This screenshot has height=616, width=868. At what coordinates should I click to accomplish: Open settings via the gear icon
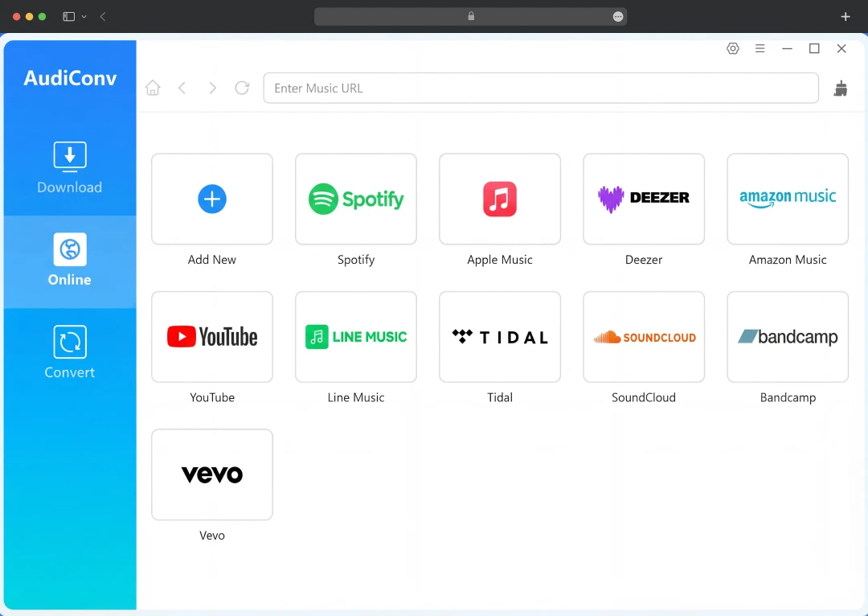(x=733, y=49)
